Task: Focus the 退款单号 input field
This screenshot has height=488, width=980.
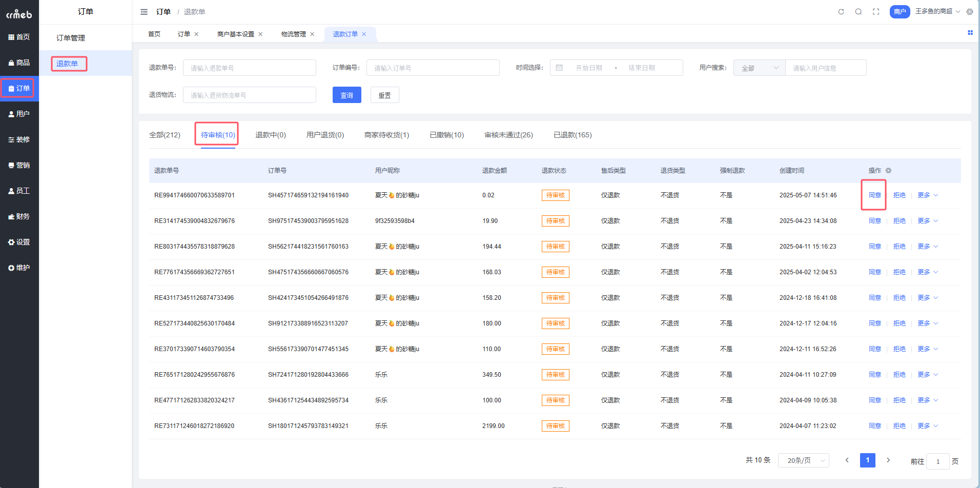Action: pos(249,68)
